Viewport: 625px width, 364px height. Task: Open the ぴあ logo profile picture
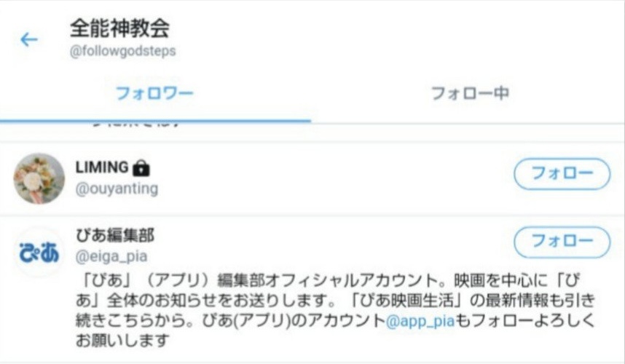[x=39, y=253]
